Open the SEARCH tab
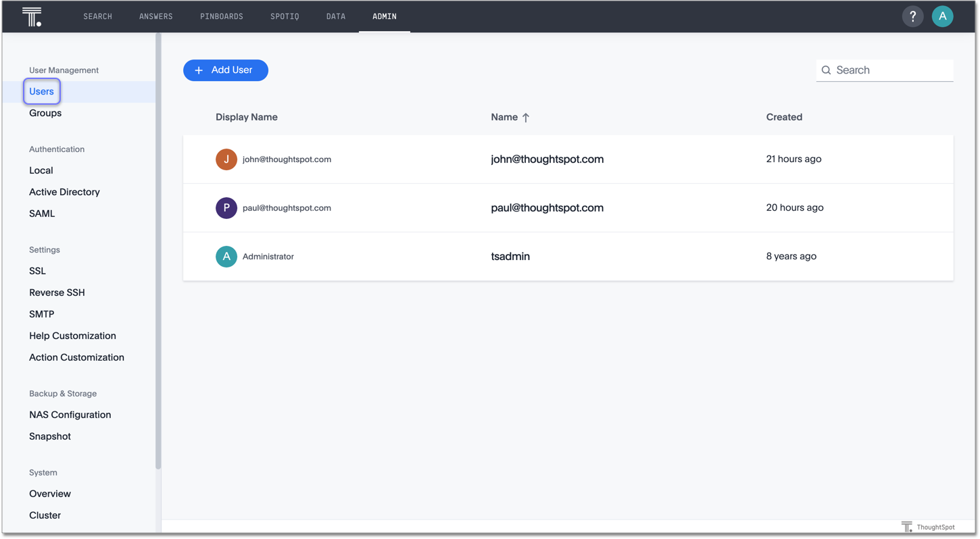 coord(97,16)
